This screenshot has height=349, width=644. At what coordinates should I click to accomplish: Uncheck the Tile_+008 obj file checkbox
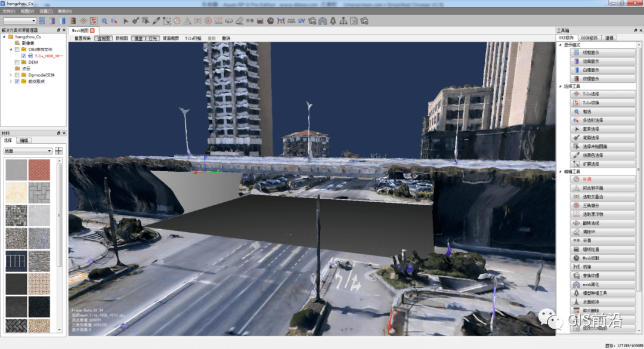(x=24, y=56)
